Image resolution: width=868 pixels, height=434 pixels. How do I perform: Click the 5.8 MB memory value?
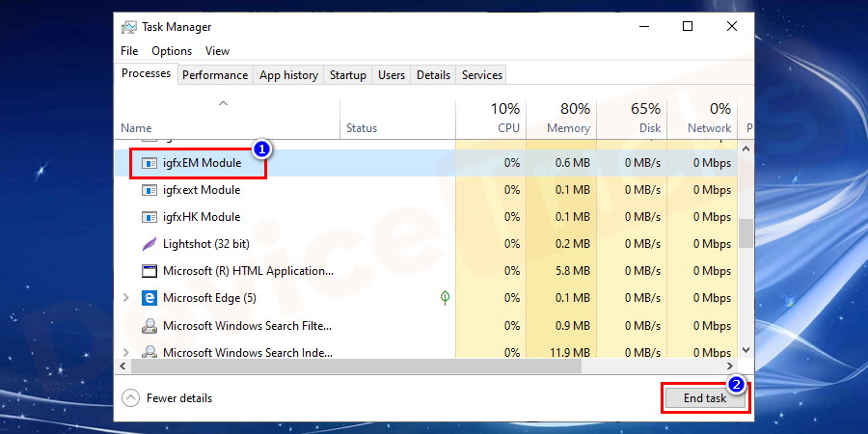click(573, 271)
